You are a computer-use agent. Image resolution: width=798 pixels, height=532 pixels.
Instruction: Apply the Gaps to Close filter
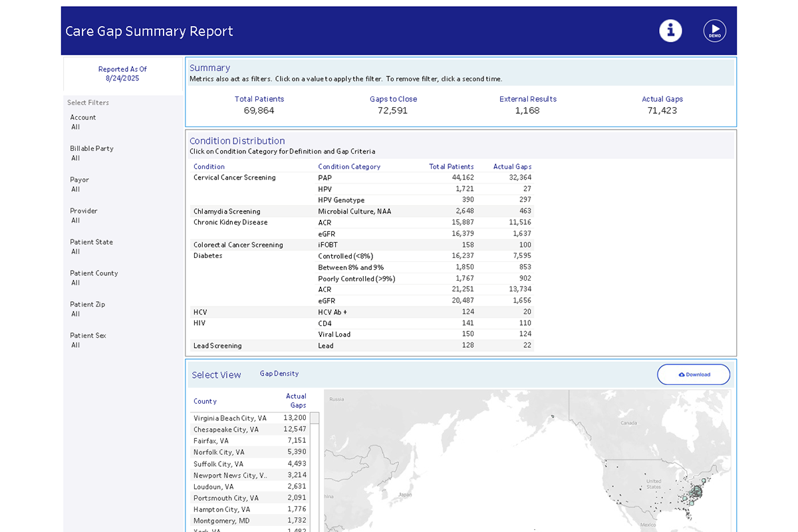click(x=394, y=105)
